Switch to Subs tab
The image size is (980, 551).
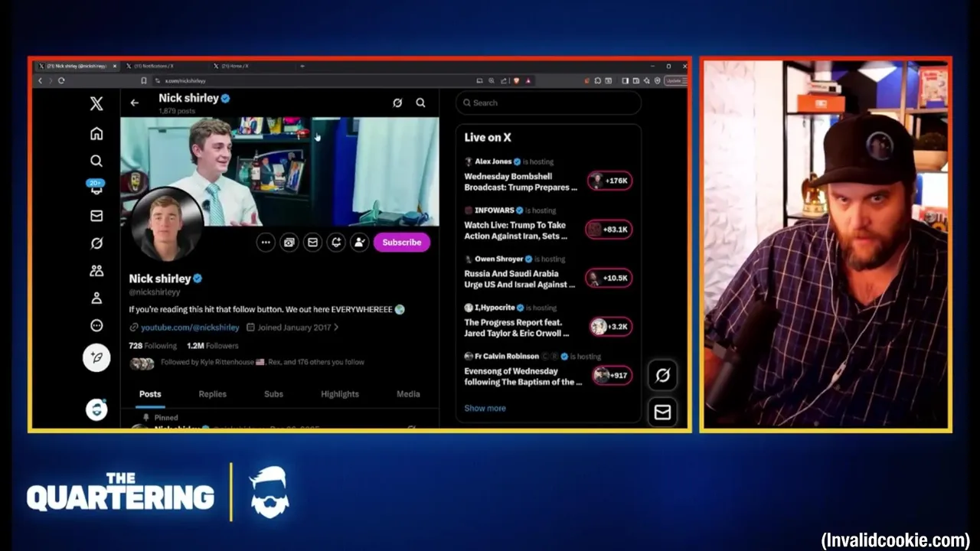[x=273, y=394]
